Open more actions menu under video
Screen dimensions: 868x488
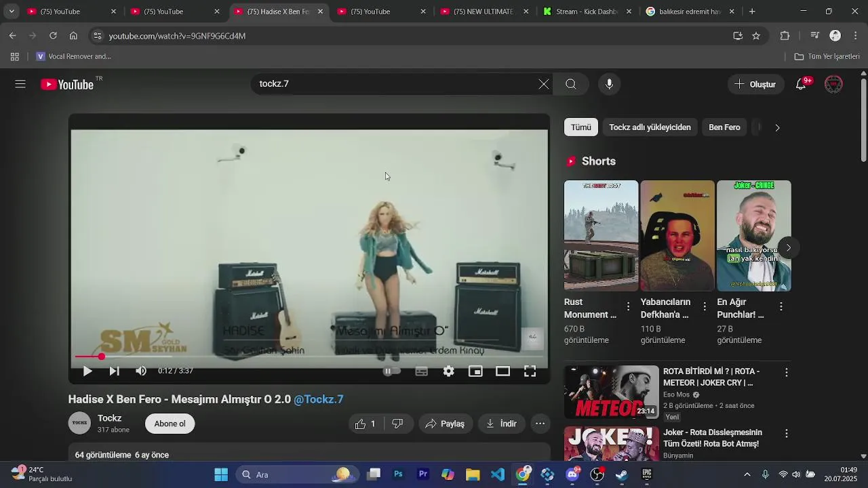click(x=540, y=424)
